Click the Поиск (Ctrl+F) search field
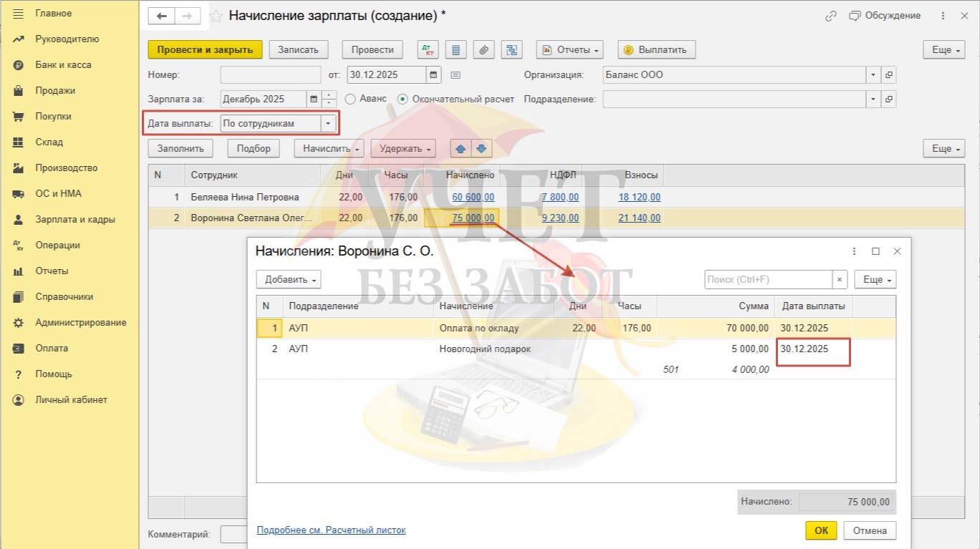Image resolution: width=980 pixels, height=549 pixels. click(x=767, y=280)
